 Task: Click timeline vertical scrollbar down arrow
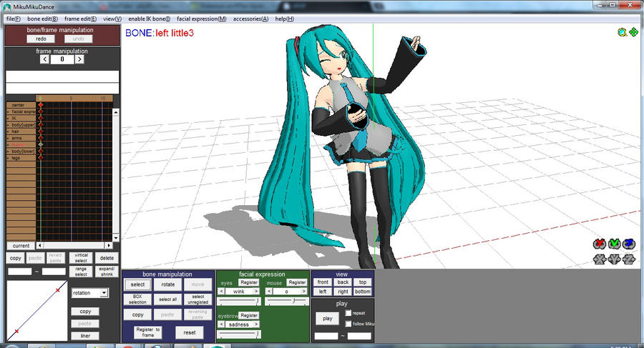coord(116,238)
